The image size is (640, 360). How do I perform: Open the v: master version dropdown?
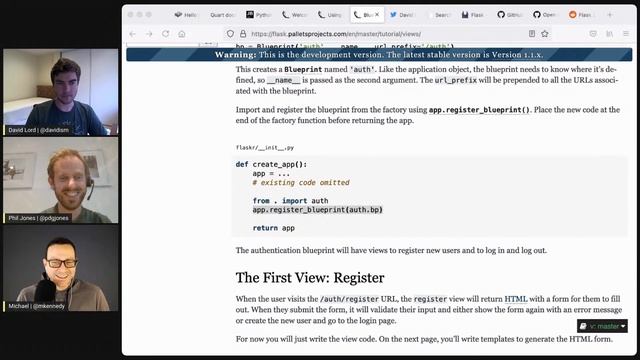tap(602, 326)
